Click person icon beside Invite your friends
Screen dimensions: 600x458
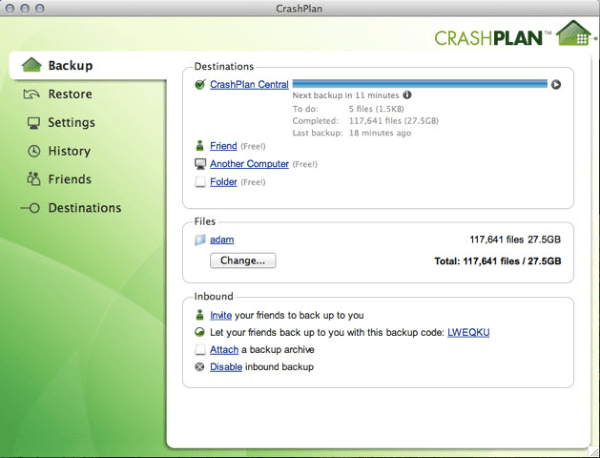click(x=200, y=315)
